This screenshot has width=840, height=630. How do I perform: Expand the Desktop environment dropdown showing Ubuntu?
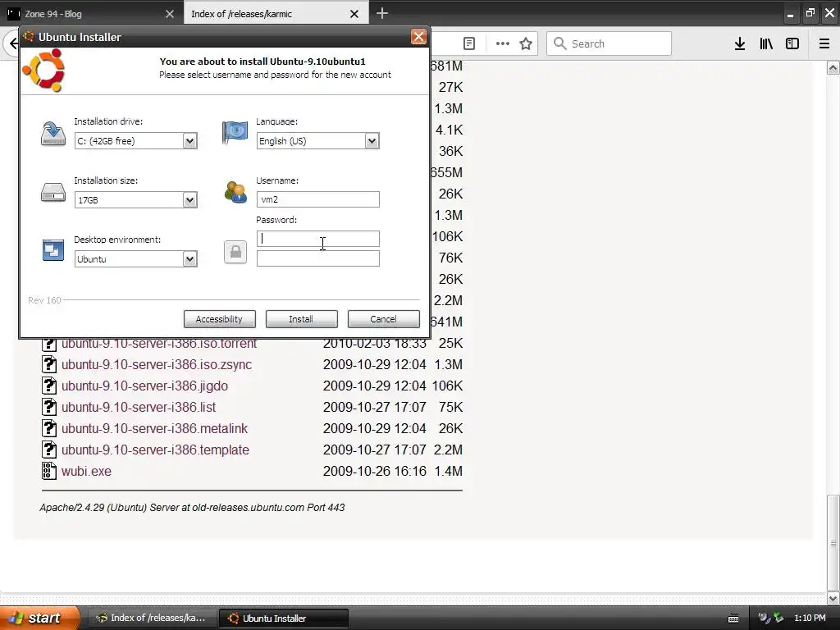135,258
